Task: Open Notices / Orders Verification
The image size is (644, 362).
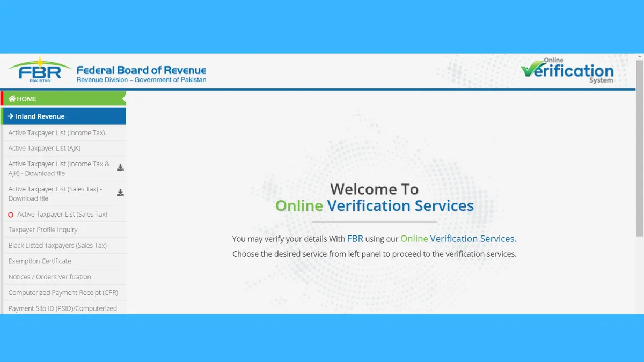Action: point(49,277)
